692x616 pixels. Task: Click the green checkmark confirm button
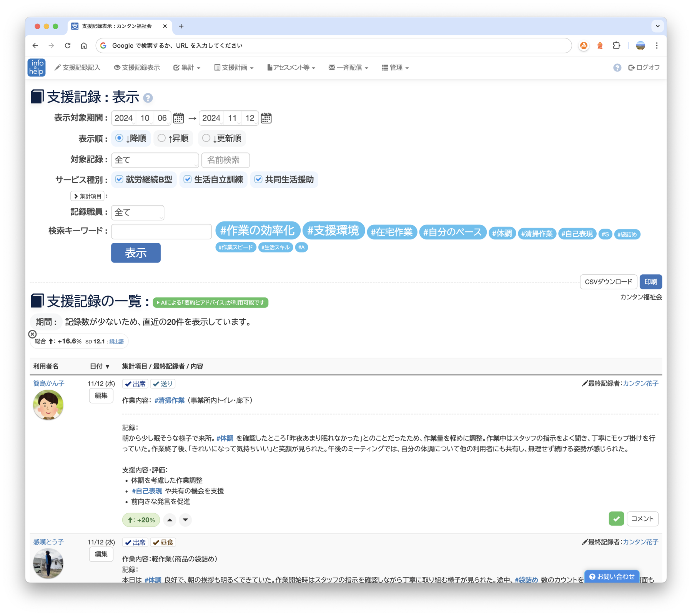pos(616,519)
